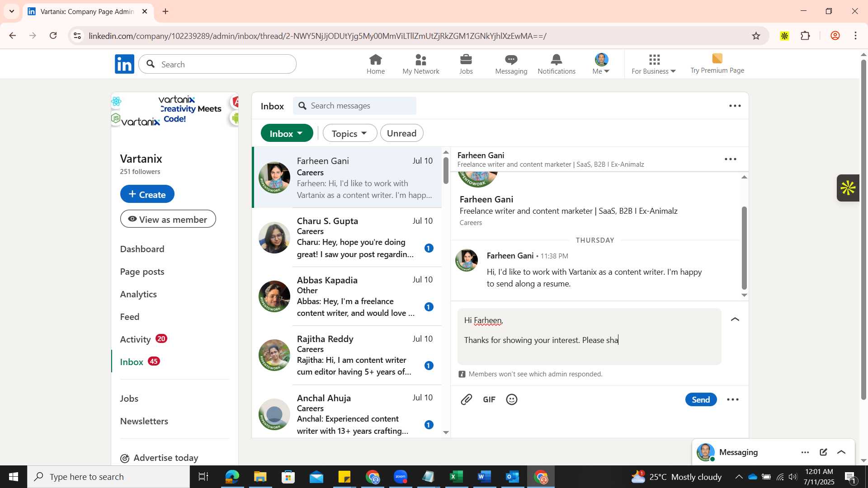Show hidden system tray icons
The image size is (868, 488).
(739, 477)
